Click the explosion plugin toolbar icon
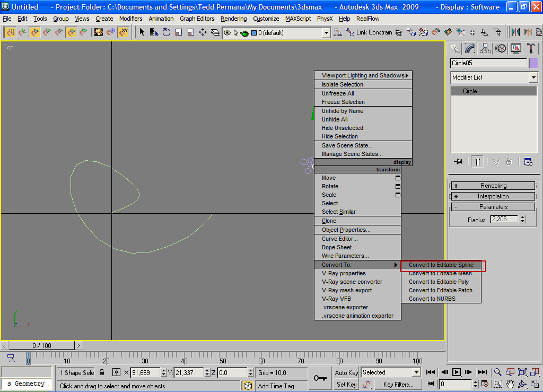 (99, 32)
